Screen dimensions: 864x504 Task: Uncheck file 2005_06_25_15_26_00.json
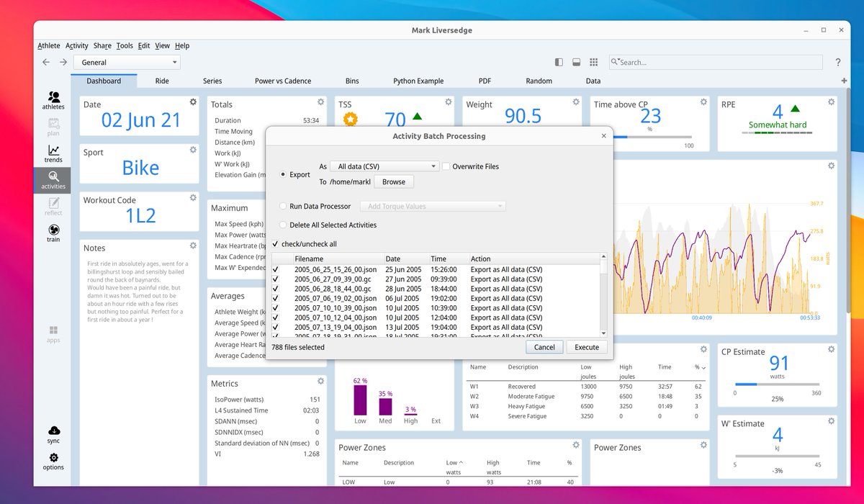pyautogui.click(x=275, y=270)
